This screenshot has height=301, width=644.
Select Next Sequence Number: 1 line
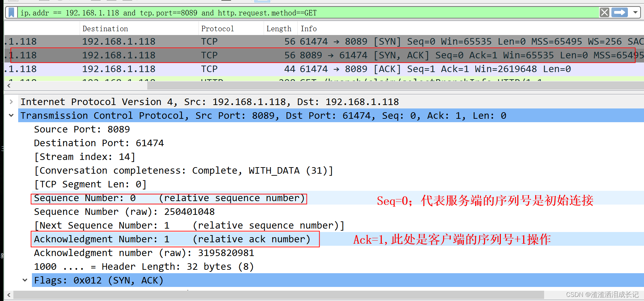189,225
